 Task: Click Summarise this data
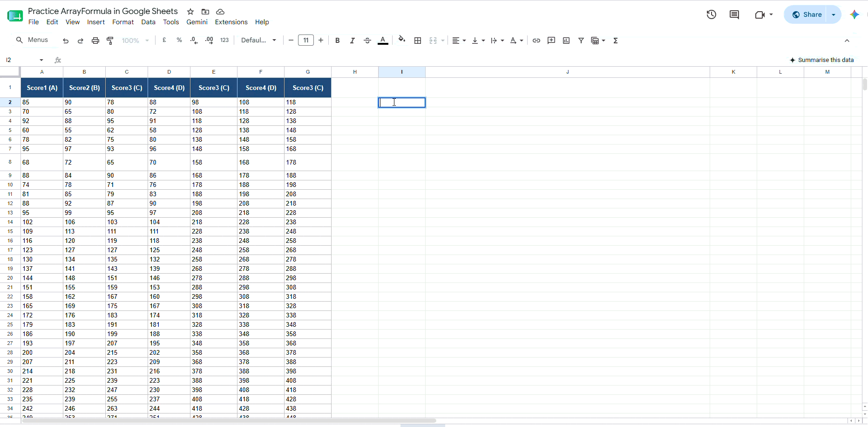822,60
